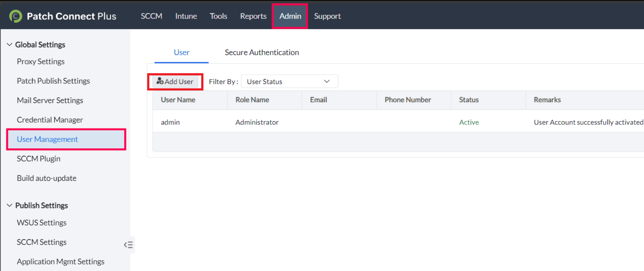The width and height of the screenshot is (644, 271).
Task: Click the Patch Connect Plus logo icon
Action: click(16, 16)
